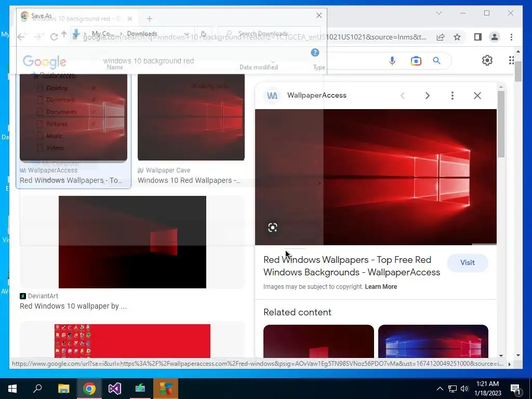This screenshot has height=399, width=532.
Task: Open more options in WallpaperAccess panel
Action: coord(453,96)
